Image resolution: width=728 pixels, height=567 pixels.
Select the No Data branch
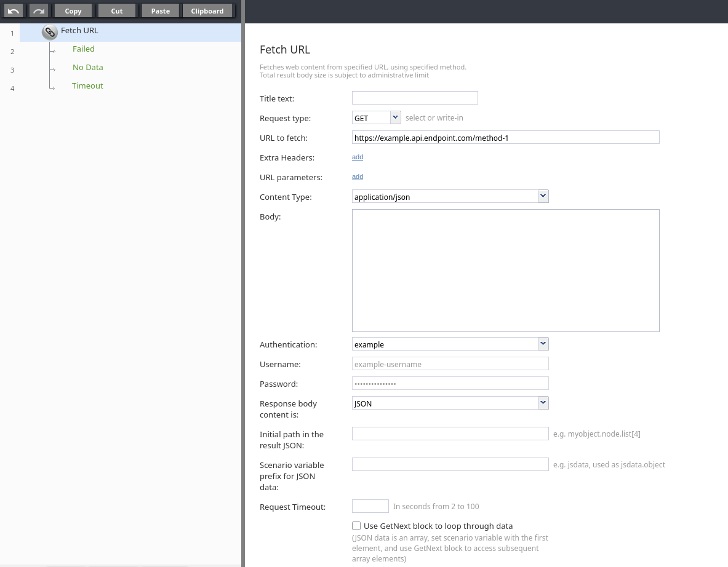pyautogui.click(x=87, y=67)
